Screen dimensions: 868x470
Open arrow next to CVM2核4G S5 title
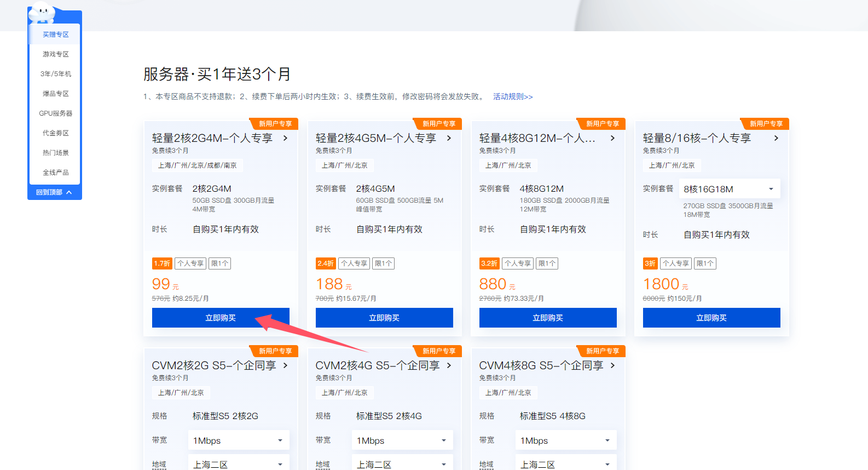[449, 365]
